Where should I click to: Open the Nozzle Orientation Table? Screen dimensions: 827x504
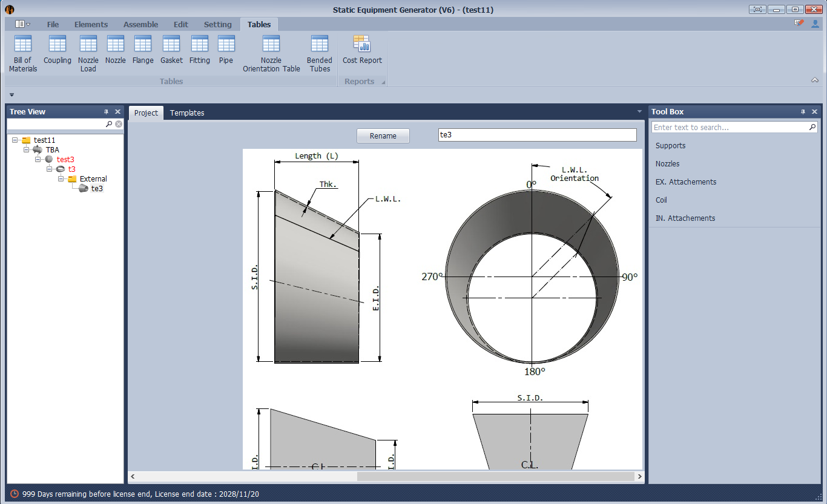(271, 53)
